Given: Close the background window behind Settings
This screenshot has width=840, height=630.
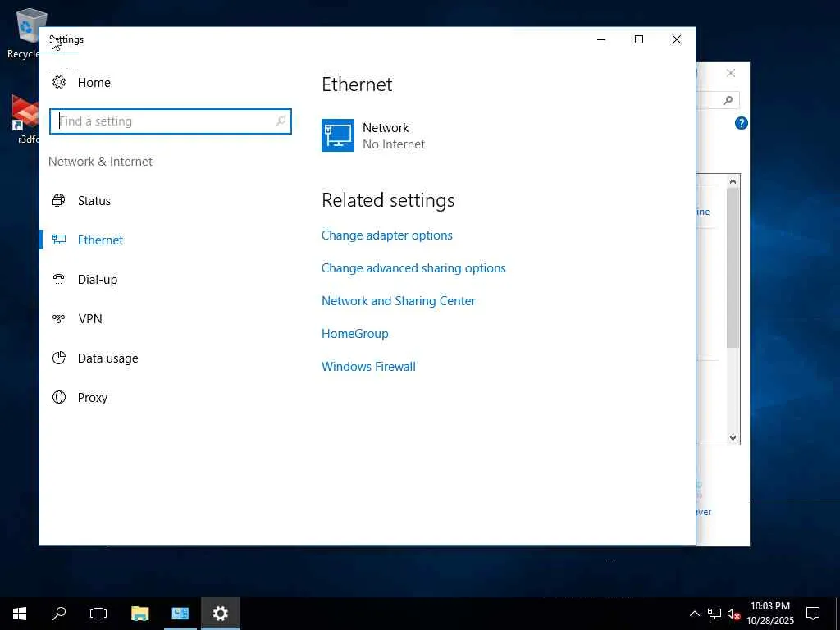Looking at the screenshot, I should pos(731,73).
